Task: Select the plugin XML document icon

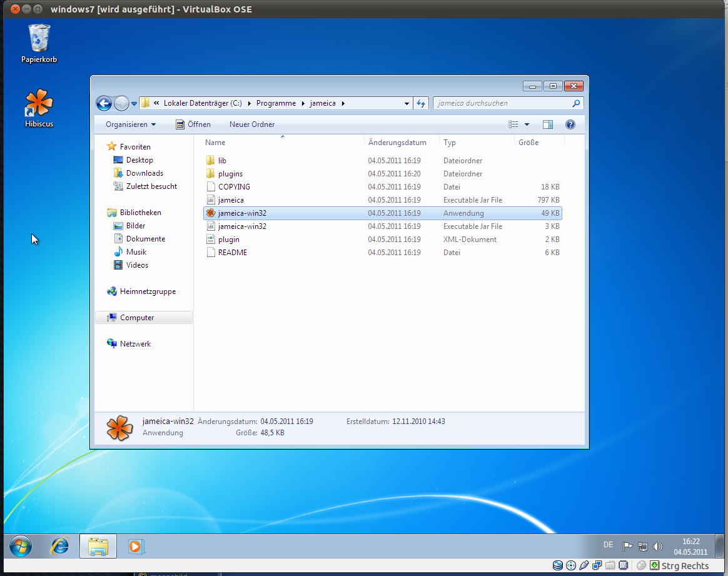Action: pos(211,240)
